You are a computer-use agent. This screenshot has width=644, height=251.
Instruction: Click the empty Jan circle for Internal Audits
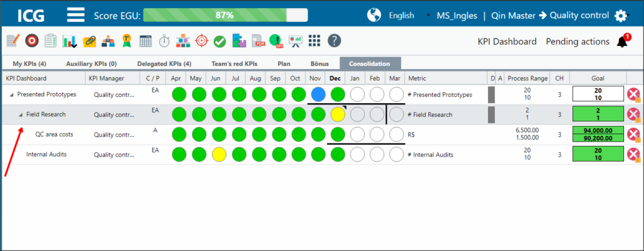(357, 155)
